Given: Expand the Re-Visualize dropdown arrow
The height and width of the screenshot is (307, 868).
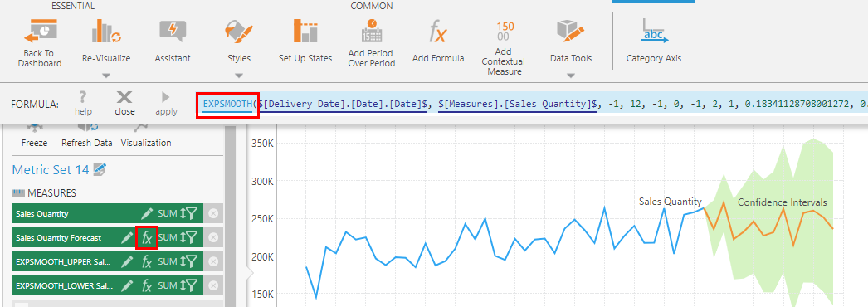Looking at the screenshot, I should 106,76.
